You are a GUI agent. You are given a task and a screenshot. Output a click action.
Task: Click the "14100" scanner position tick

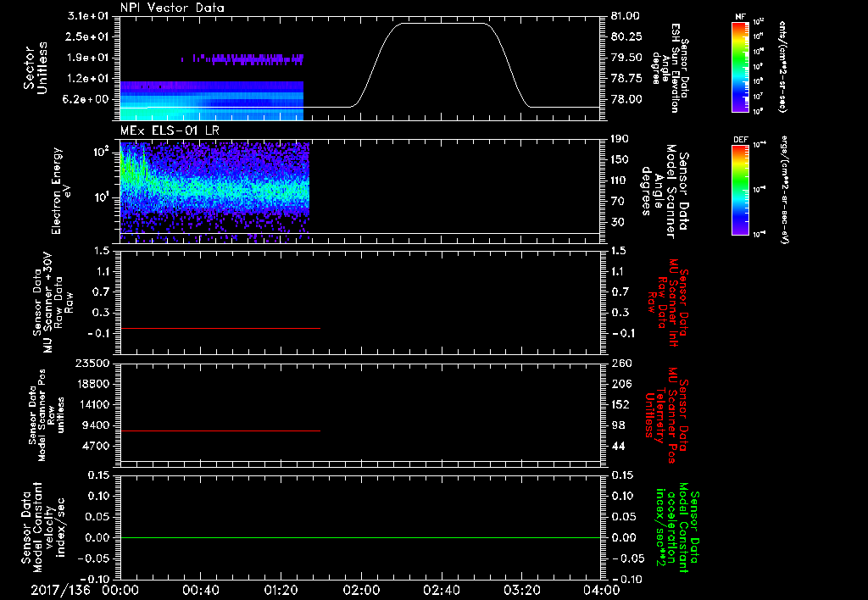[92, 404]
